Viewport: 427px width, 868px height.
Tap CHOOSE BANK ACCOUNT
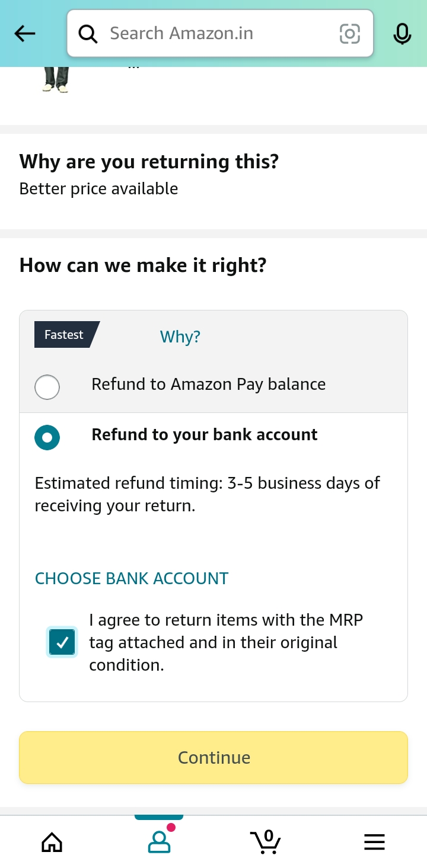click(x=132, y=579)
